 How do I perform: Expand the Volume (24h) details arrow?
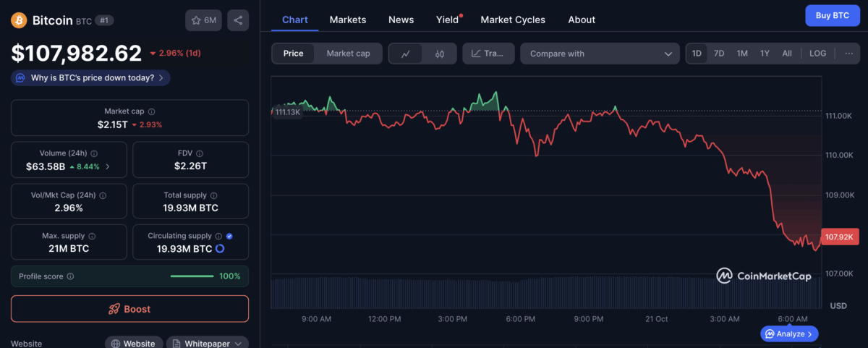[x=109, y=166]
